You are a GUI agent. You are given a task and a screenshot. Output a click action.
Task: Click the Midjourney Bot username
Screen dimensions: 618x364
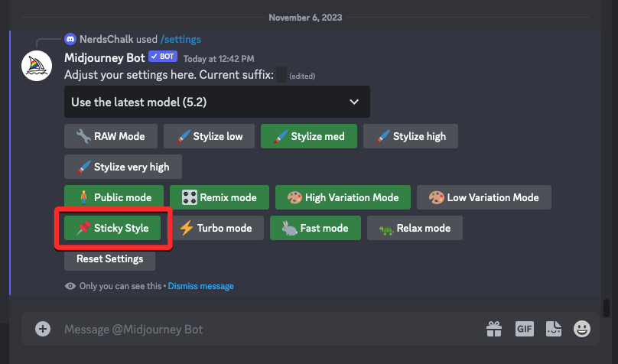point(105,58)
